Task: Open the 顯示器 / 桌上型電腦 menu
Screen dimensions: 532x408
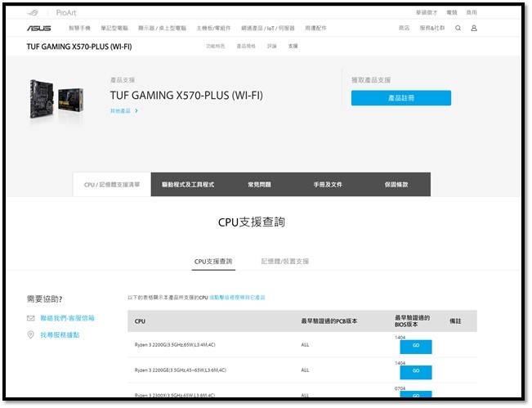Action: click(x=162, y=28)
